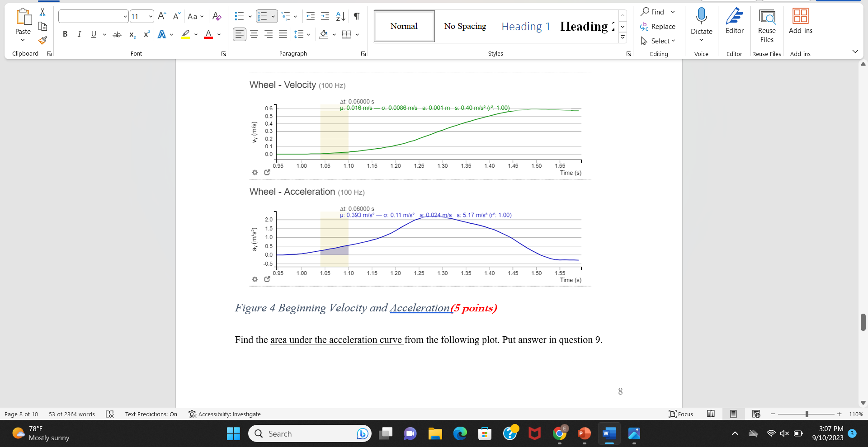Click the spelling proofing status icon

[x=109, y=414]
